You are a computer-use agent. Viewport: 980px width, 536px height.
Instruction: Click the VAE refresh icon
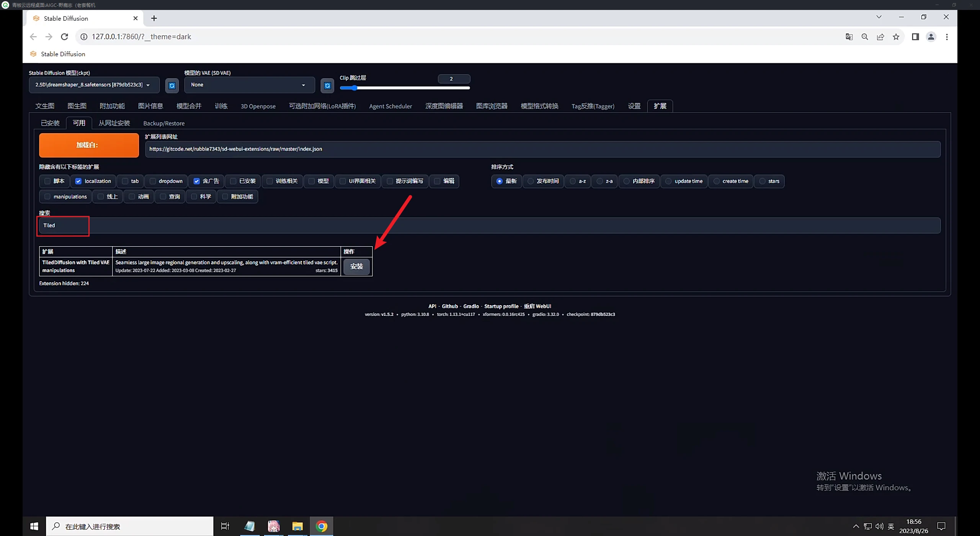(x=327, y=85)
